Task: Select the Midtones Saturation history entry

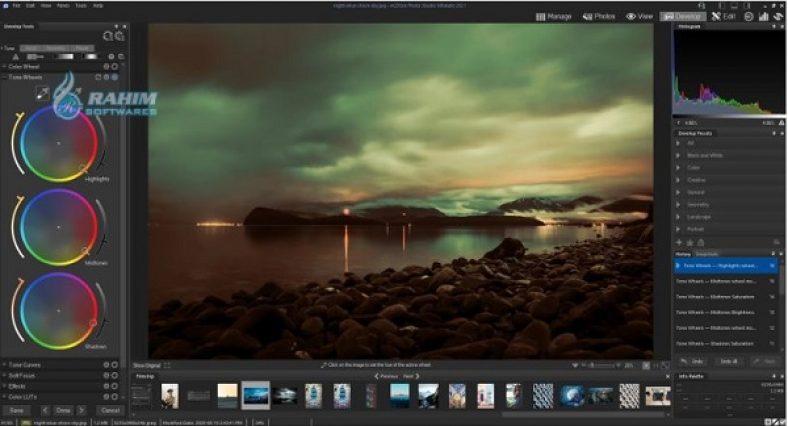Action: (x=720, y=297)
